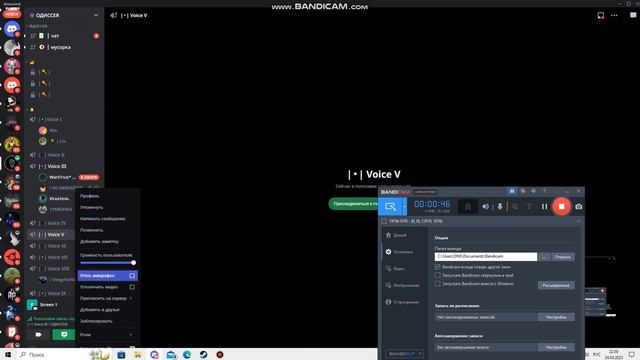Viewport: 640px width, 360px height.
Task: Open Bandicam Video settings section
Action: coord(396,269)
